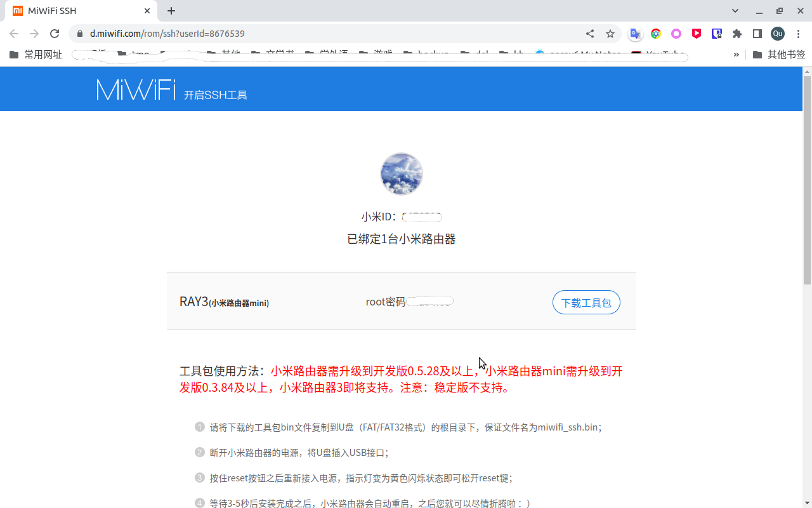Screen dimensions: 812x508
Task: Open the tab search dropdown arrow
Action: [x=735, y=11]
